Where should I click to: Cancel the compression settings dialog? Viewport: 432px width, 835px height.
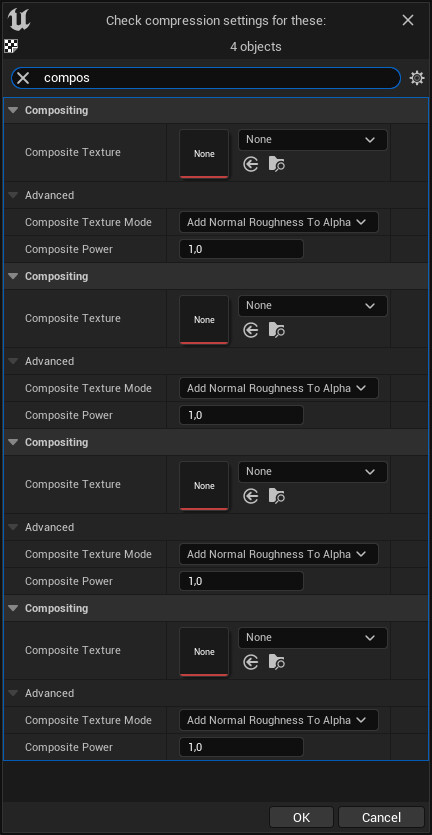[x=381, y=817]
